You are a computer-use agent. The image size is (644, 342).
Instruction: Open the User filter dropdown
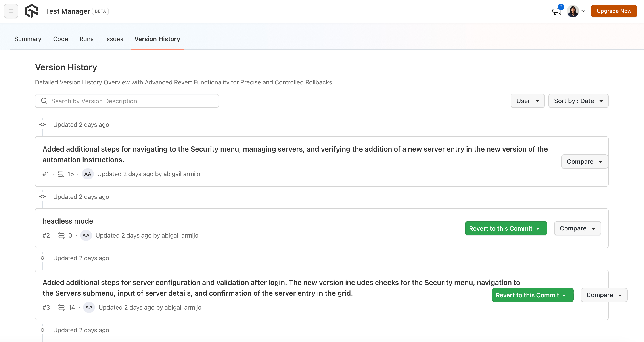(x=527, y=101)
